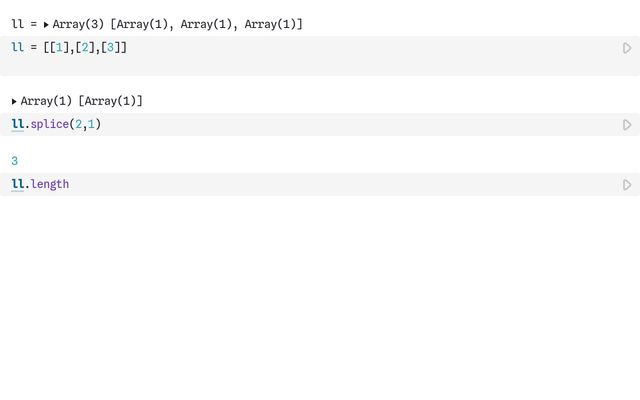Place cursor in ll.length code cell
The height and width of the screenshot is (400, 640).
310,184
